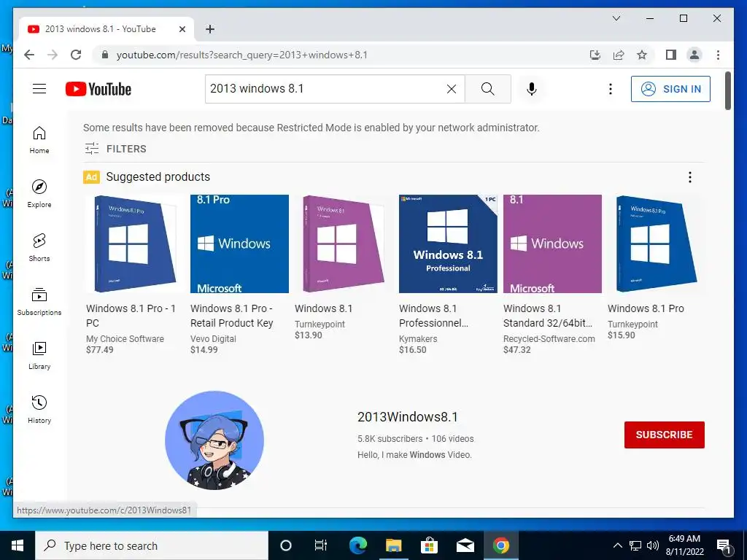Click the My Choice Software seller name
This screenshot has width=747, height=560.
click(125, 338)
